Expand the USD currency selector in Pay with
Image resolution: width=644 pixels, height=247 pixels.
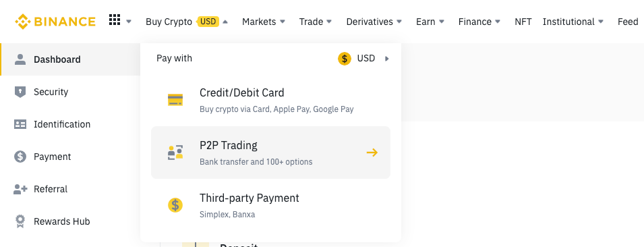pos(363,59)
